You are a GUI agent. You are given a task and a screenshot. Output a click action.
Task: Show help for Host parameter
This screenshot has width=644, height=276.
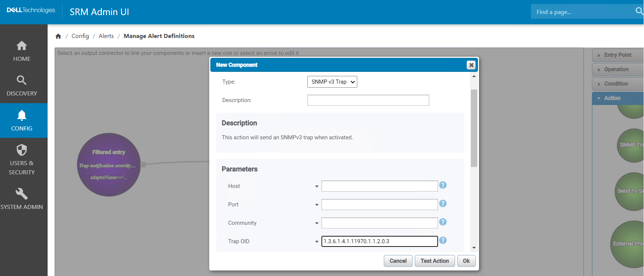click(443, 185)
